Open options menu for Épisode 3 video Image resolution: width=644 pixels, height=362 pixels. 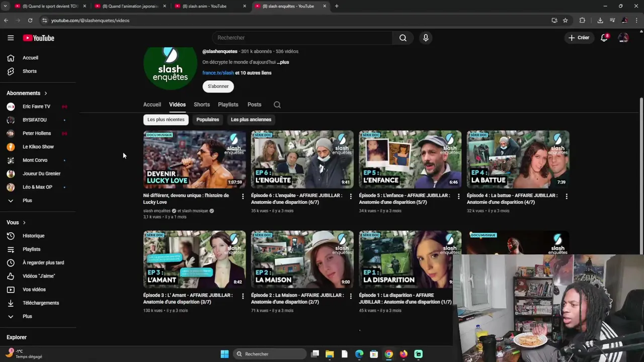[243, 296]
